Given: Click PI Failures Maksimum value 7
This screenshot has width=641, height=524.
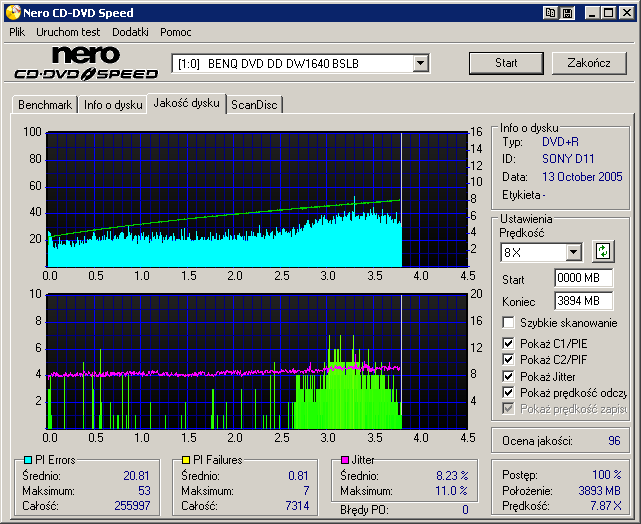Looking at the screenshot, I should point(306,490).
